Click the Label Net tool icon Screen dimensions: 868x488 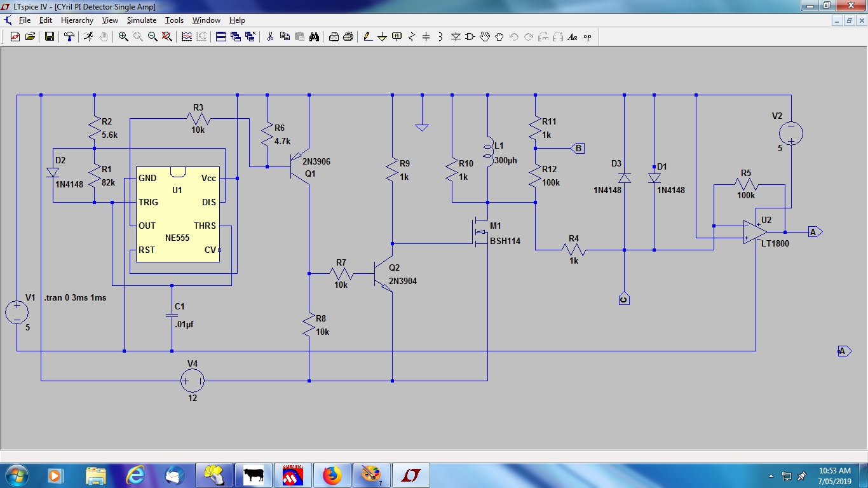point(397,37)
